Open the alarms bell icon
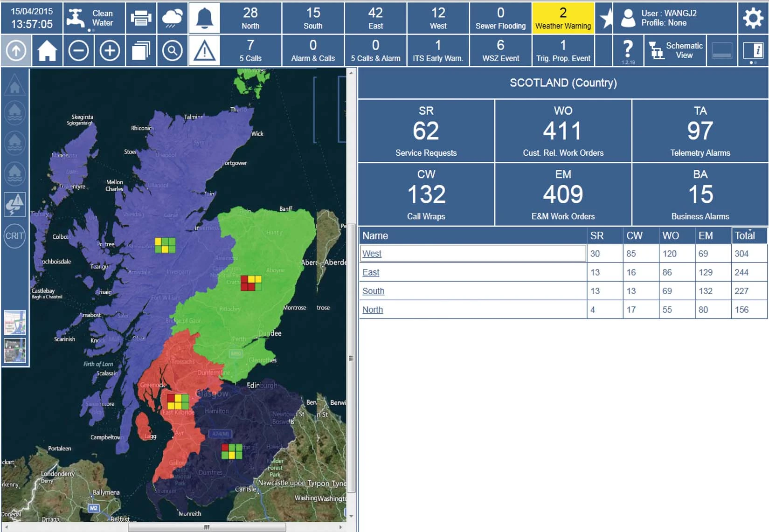This screenshot has width=769, height=532. point(204,18)
